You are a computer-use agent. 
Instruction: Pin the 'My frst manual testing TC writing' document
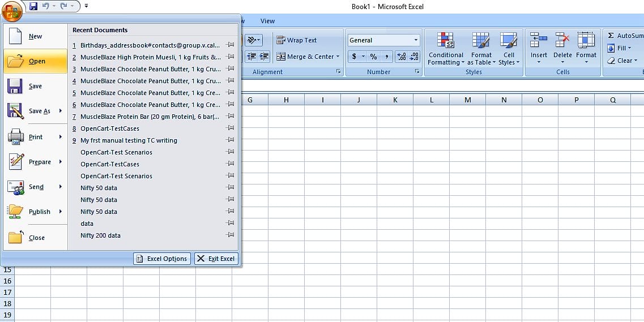pyautogui.click(x=230, y=140)
